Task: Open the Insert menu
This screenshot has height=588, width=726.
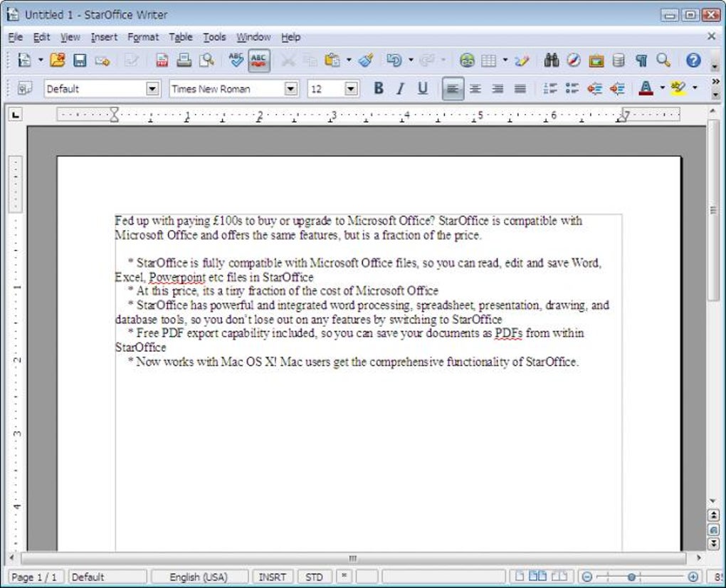Action: (104, 37)
